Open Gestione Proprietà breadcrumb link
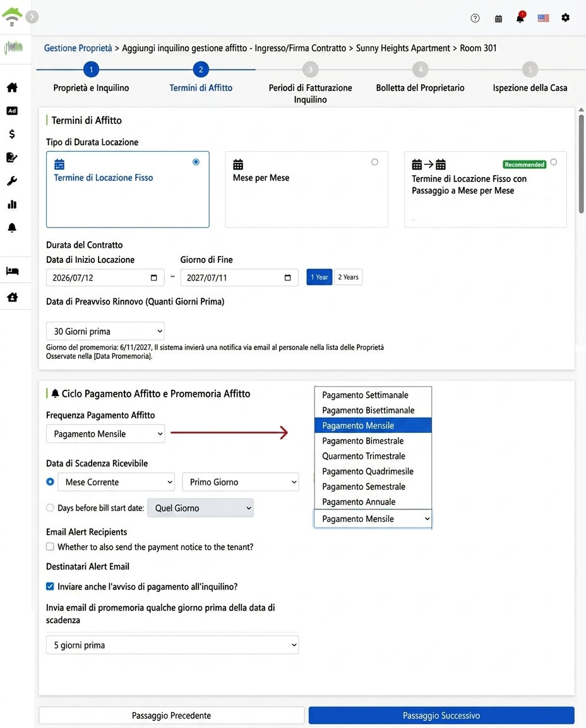This screenshot has width=586, height=728. tap(78, 48)
